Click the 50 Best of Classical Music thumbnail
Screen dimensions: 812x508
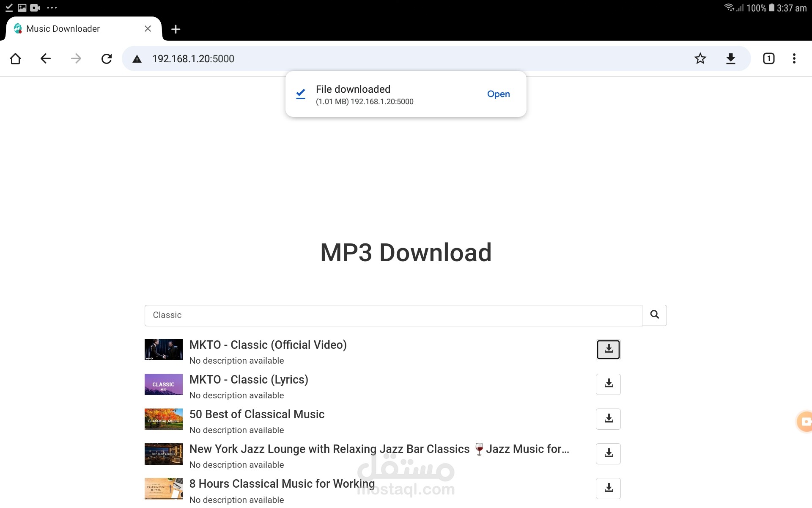(x=164, y=419)
